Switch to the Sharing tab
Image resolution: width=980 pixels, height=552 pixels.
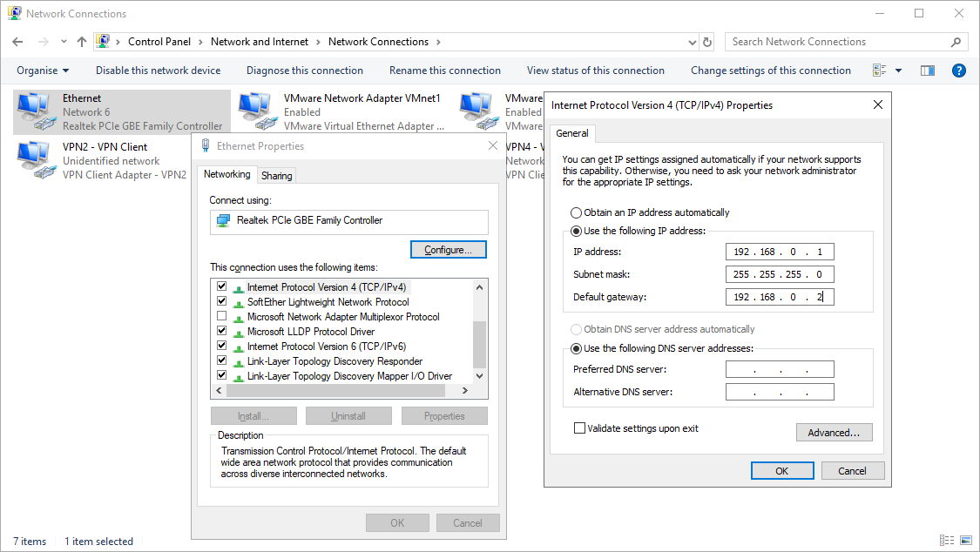277,176
